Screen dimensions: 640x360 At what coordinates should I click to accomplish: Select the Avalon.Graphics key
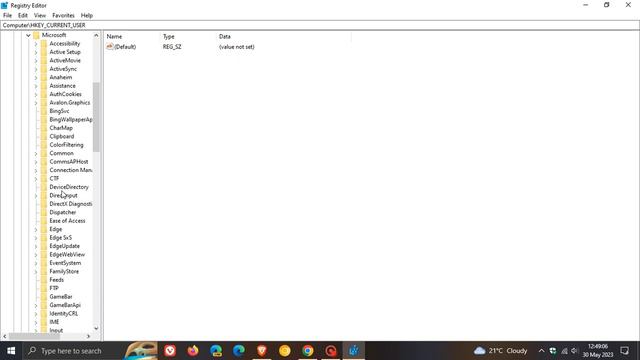pyautogui.click(x=70, y=103)
